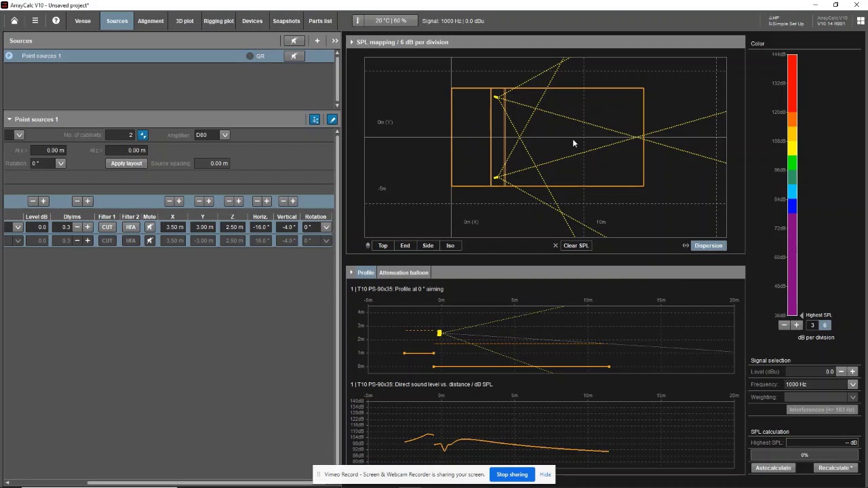868x488 pixels.
Task: Select the Iso view button
Action: (x=450, y=245)
